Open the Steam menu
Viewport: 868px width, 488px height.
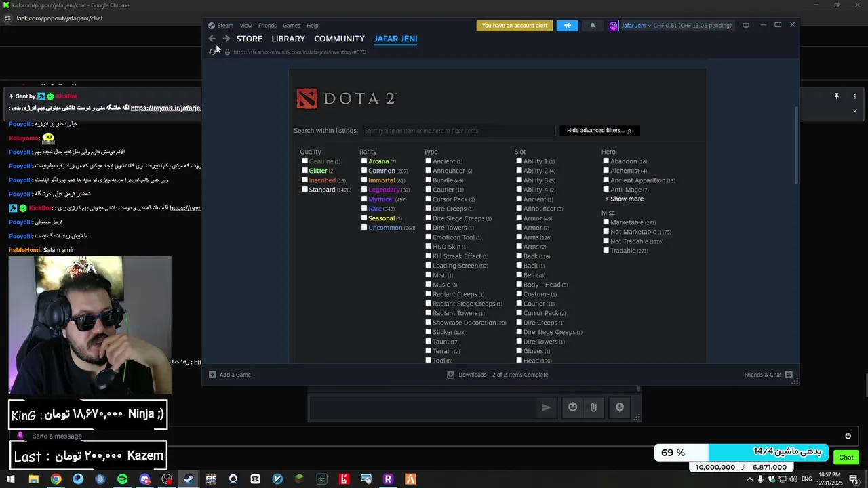225,26
